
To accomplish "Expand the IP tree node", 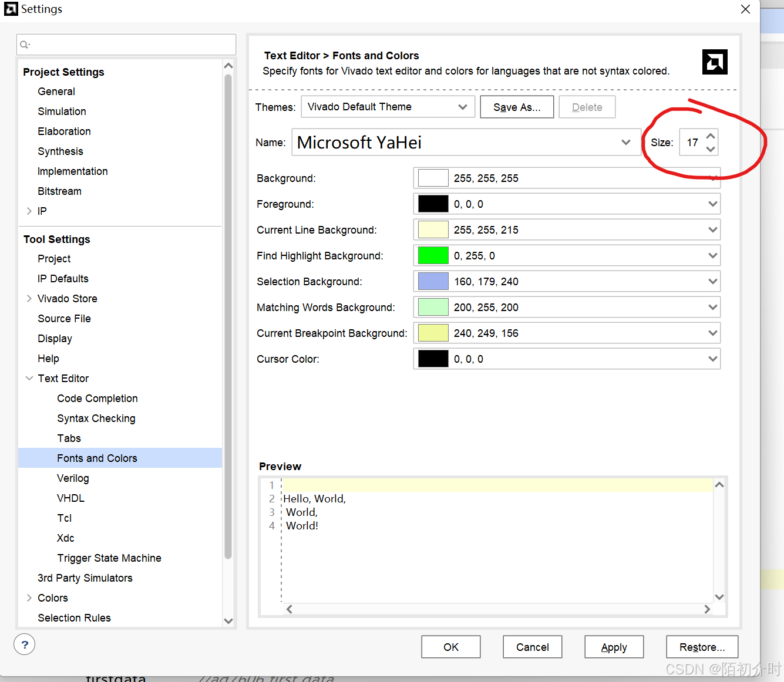I will point(29,211).
